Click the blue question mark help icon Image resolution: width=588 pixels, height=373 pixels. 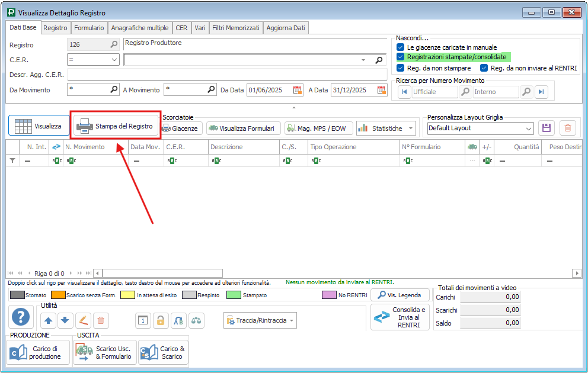(x=22, y=318)
